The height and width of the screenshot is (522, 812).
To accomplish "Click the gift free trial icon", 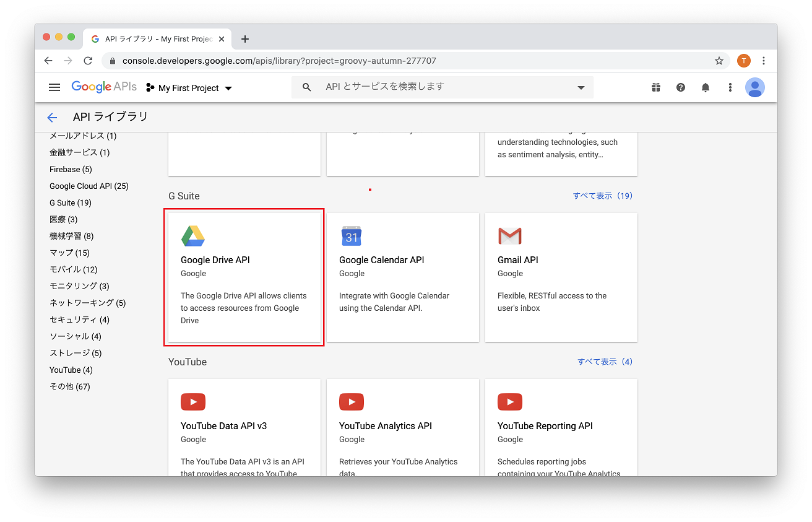I will (656, 87).
